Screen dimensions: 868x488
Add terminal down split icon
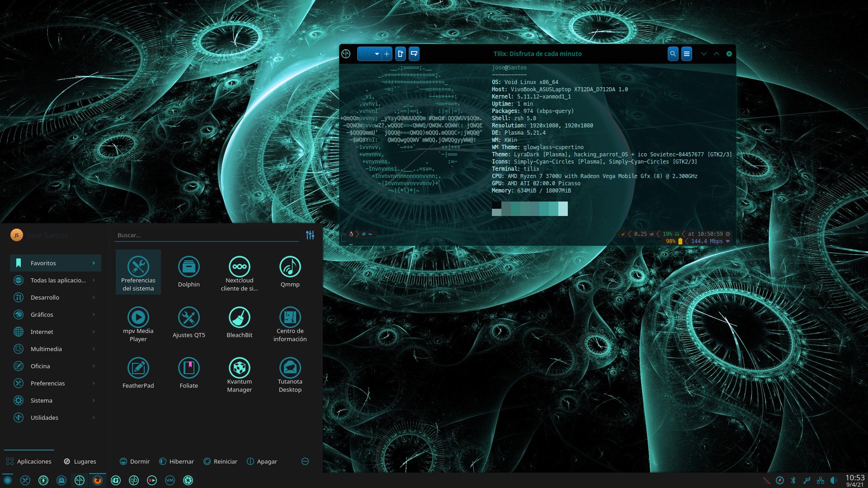pyautogui.click(x=414, y=54)
